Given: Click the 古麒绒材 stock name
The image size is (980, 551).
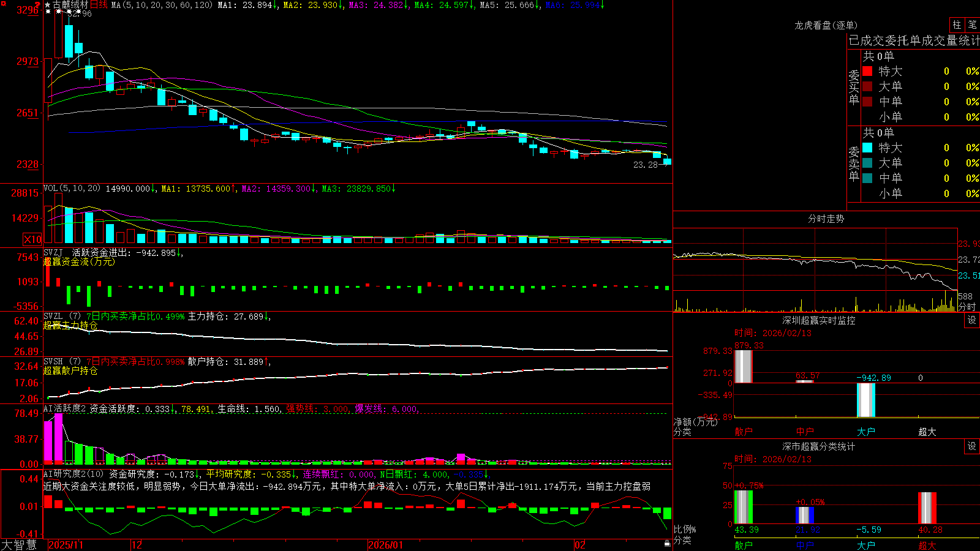Looking at the screenshot, I should pyautogui.click(x=70, y=5).
